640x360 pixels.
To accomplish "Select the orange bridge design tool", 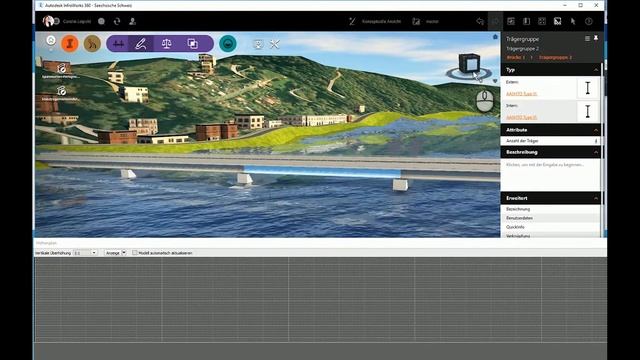I will [70, 44].
